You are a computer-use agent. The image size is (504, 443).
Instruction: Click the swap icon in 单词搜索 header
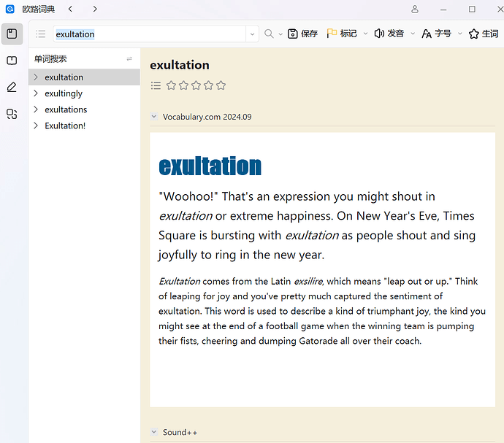click(x=129, y=59)
